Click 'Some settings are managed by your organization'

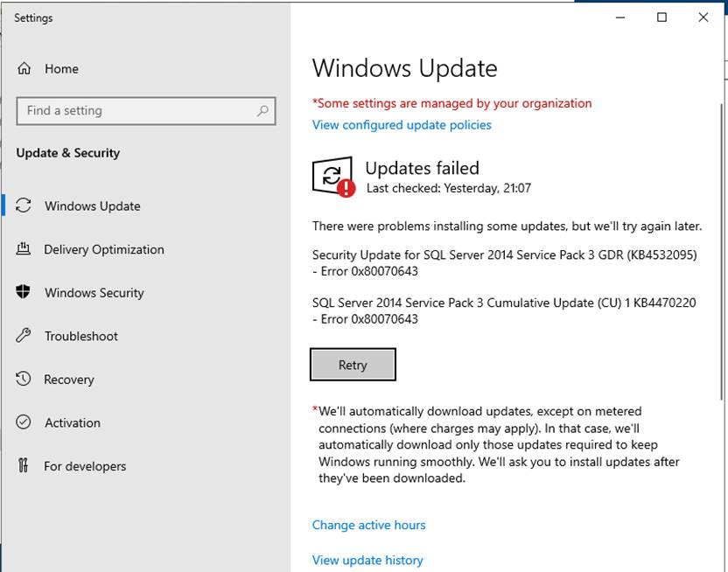click(x=452, y=103)
